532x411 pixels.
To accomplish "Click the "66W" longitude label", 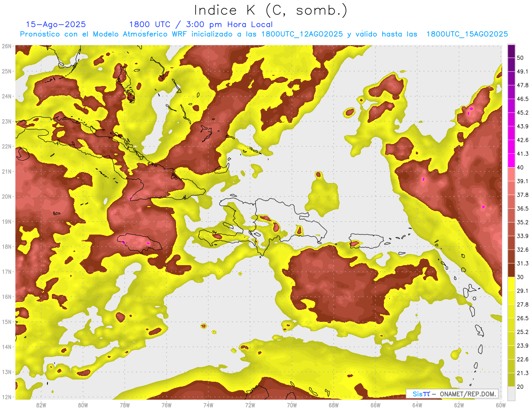I will tap(375, 405).
